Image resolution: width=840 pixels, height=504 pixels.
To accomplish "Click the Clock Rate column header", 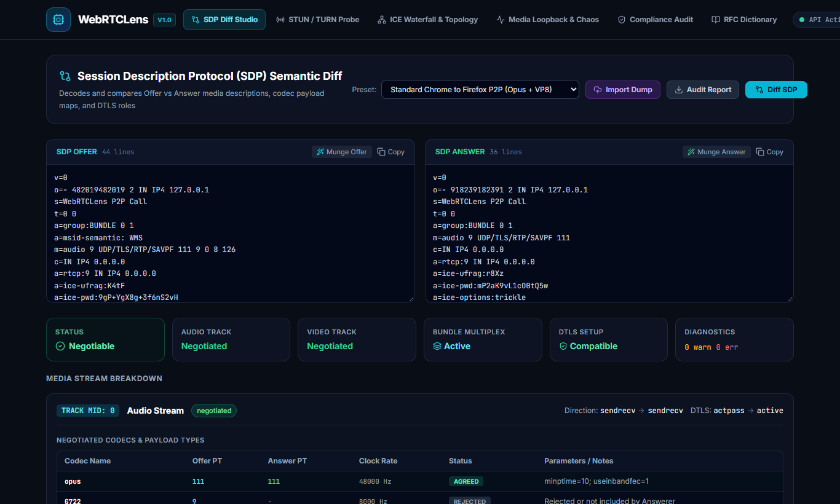I will [378, 461].
